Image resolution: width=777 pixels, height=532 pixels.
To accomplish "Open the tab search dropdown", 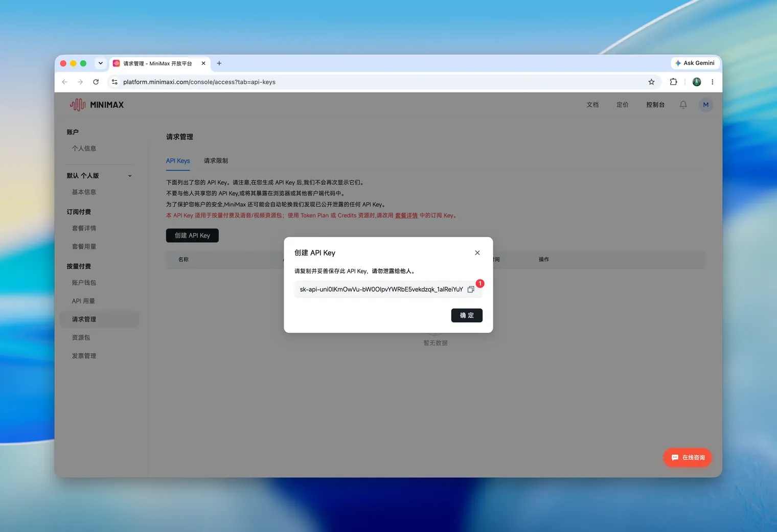I will coord(101,63).
